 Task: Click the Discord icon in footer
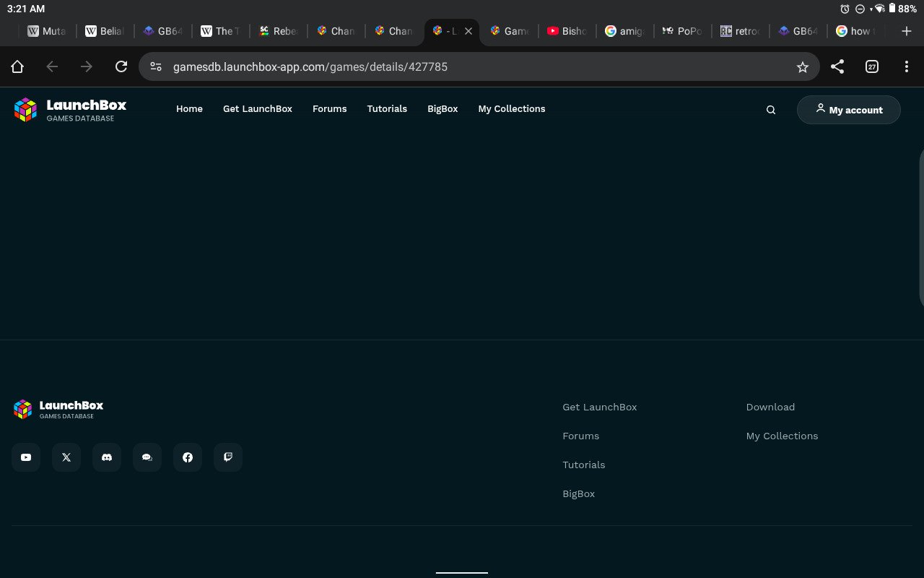coord(107,457)
